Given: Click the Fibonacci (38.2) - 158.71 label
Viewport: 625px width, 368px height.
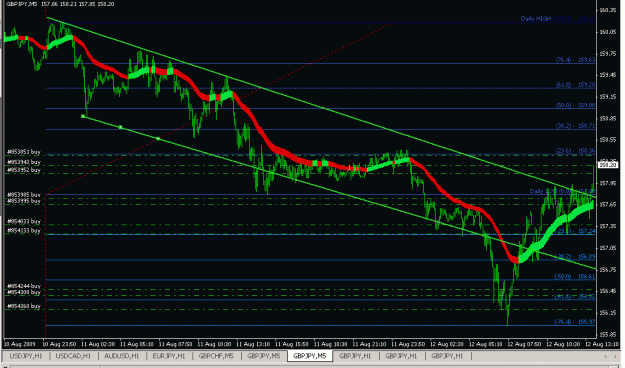Looking at the screenshot, I should click(576, 126).
